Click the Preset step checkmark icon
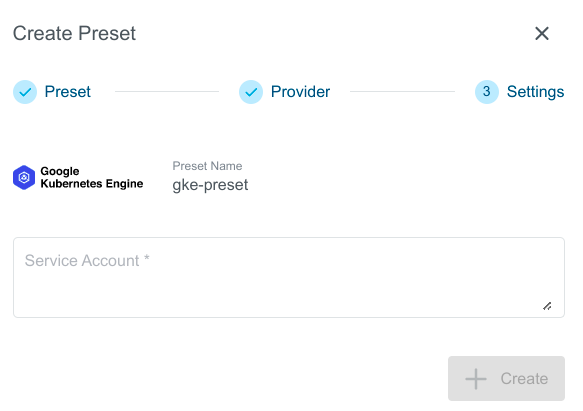Viewport: 583px width, 411px height. 25,92
